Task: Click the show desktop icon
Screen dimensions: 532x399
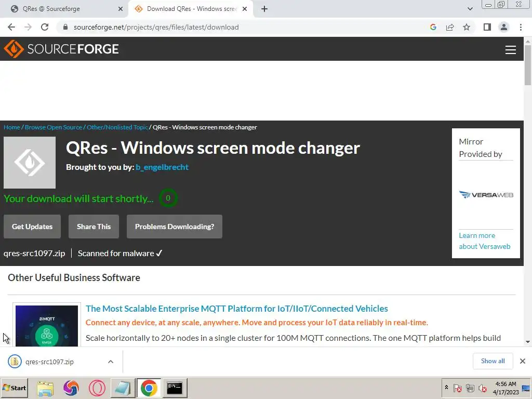Action: pos(526,388)
